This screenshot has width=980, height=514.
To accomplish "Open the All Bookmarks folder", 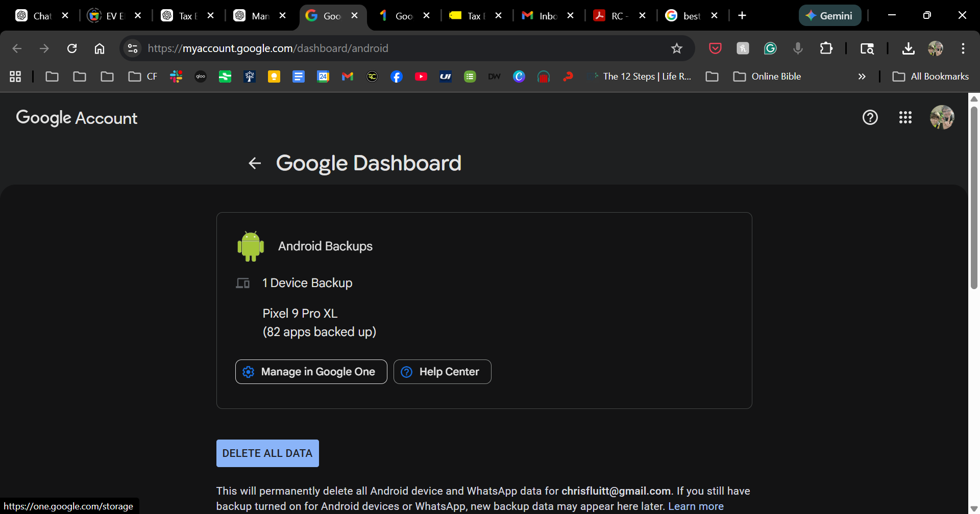I will pos(930,76).
